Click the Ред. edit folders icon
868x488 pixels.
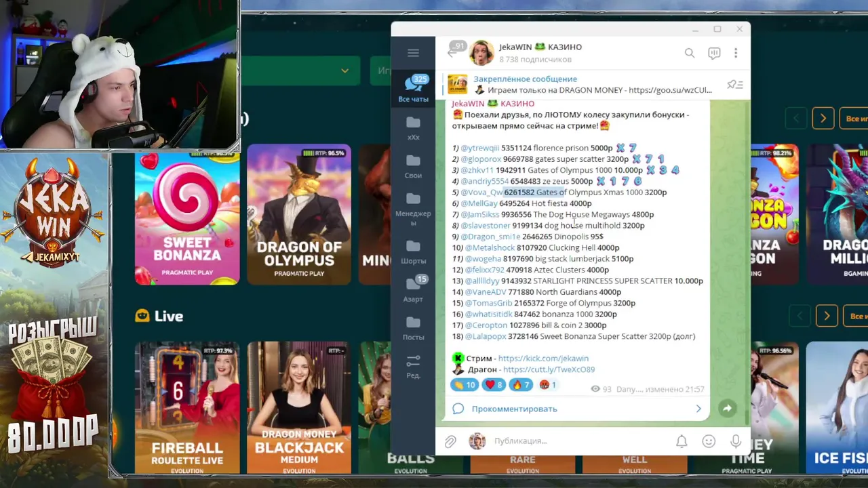point(413,366)
